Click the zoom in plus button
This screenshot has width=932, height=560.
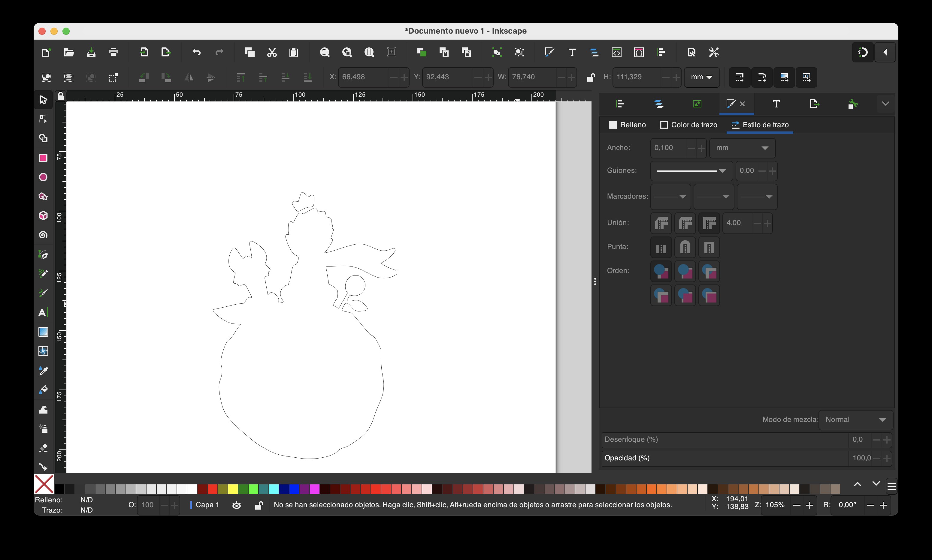coord(809,505)
